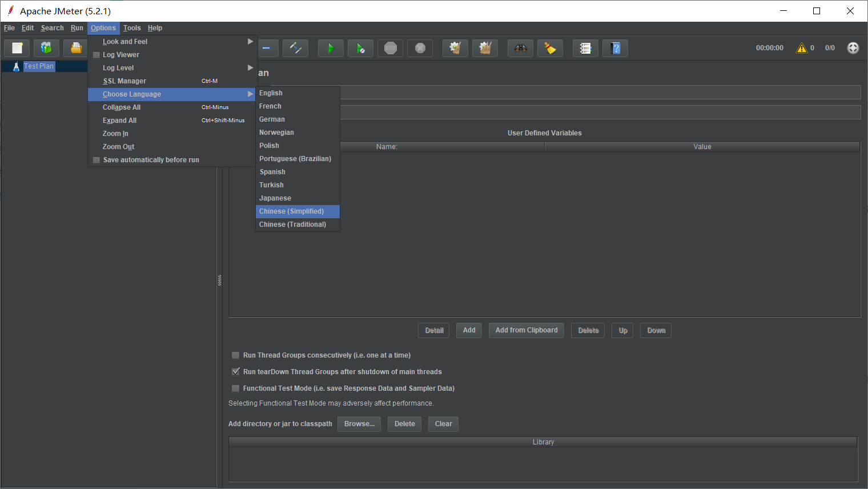Select French language
This screenshot has width=868, height=489.
click(x=298, y=106)
